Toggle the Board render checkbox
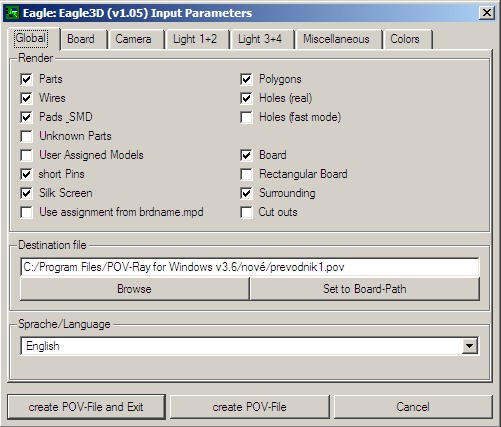Viewport: 501px width, 427px height. pyautogui.click(x=246, y=155)
